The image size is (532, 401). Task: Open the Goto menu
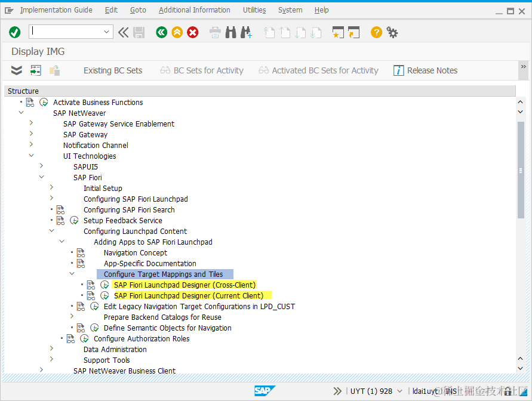[138, 10]
